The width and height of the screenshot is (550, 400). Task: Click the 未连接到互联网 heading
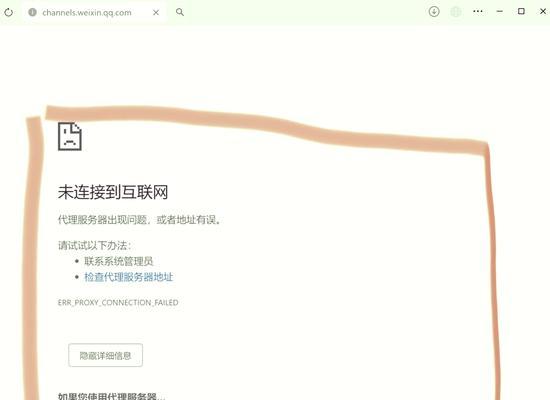coord(113,192)
